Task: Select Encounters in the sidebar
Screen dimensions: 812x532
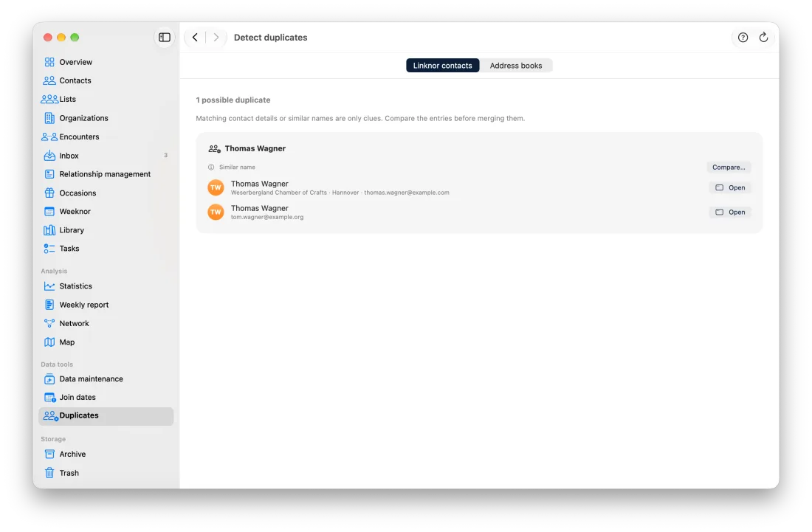Action: click(106, 137)
